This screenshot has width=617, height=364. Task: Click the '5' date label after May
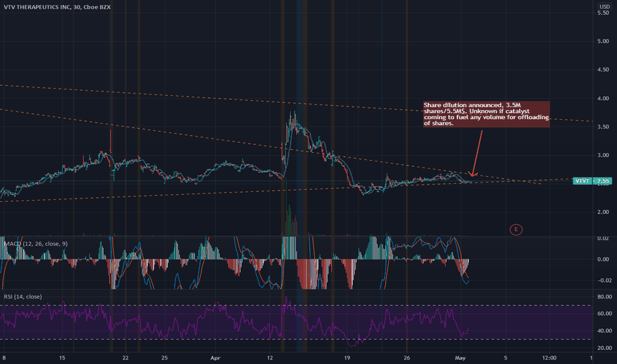506,358
